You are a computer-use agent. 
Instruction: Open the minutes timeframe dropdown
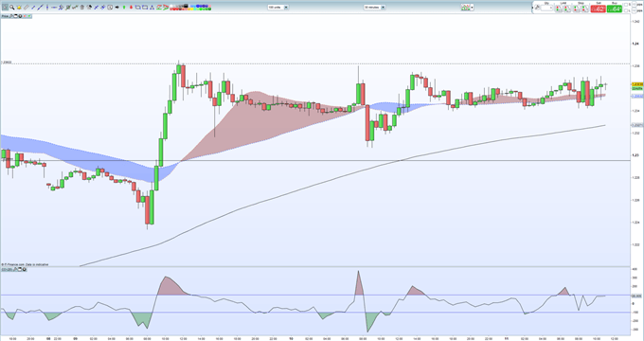tap(374, 7)
